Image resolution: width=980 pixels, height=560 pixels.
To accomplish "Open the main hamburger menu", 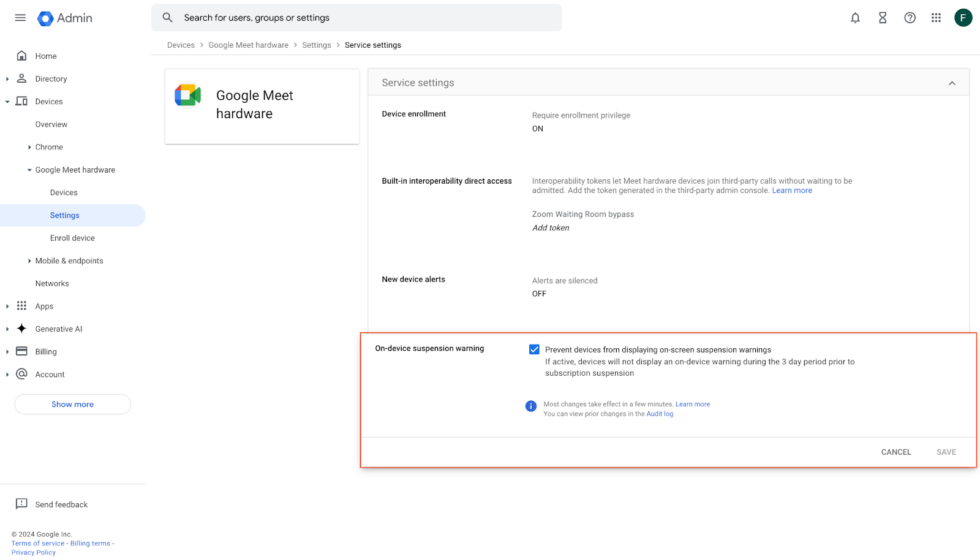I will pyautogui.click(x=20, y=18).
